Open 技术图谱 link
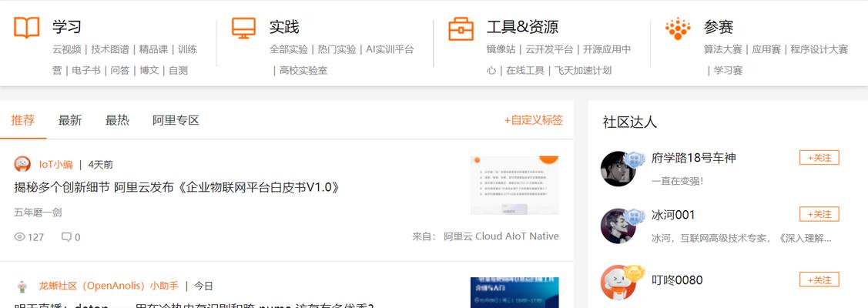868x308 pixels. pyautogui.click(x=109, y=49)
